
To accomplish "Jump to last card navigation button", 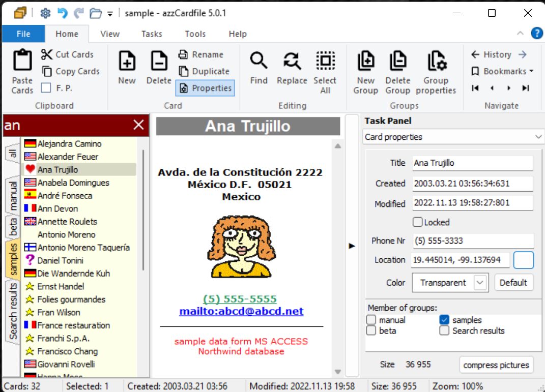I will click(x=526, y=88).
